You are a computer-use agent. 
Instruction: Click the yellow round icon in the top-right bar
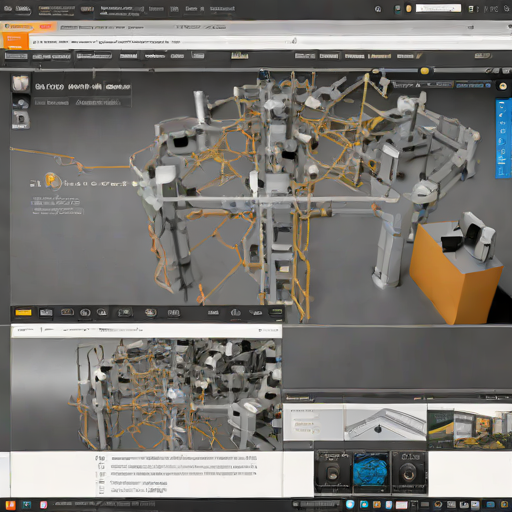408,9
